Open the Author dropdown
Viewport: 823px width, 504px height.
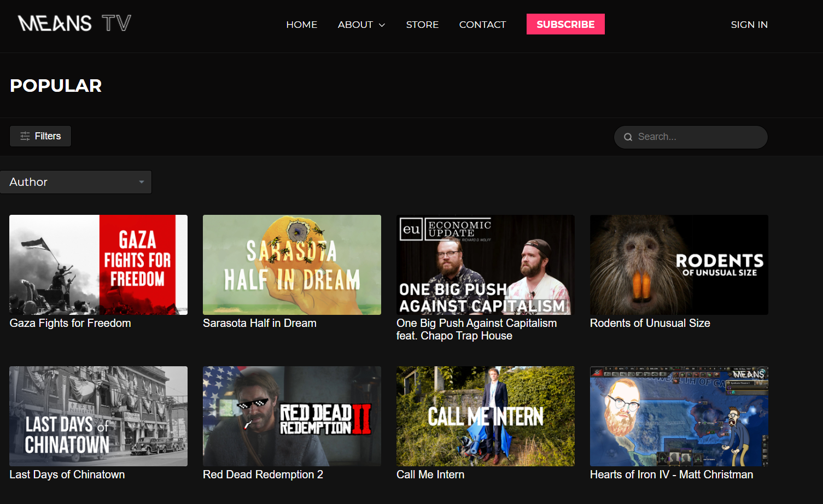point(76,182)
